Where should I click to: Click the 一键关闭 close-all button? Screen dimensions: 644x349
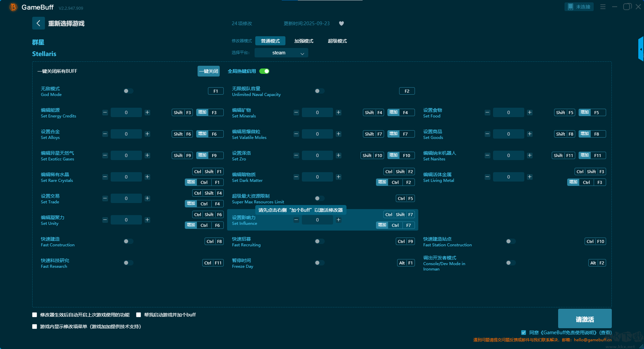coord(208,71)
